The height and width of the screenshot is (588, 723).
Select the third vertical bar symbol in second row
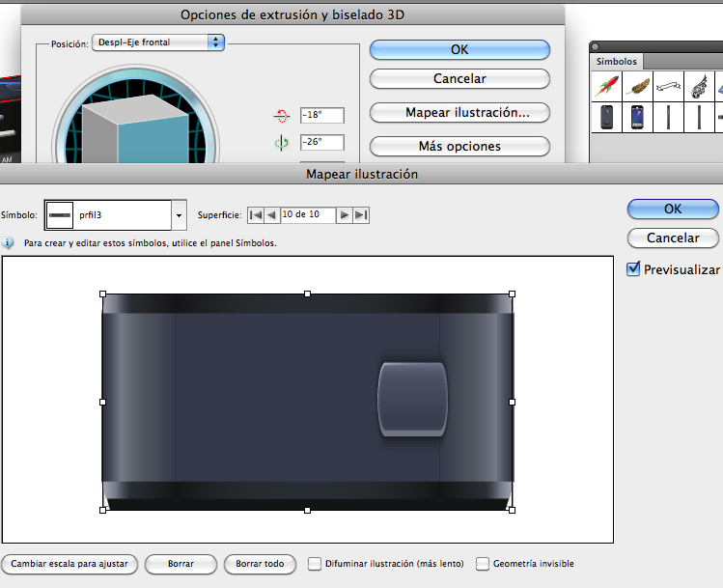click(669, 117)
